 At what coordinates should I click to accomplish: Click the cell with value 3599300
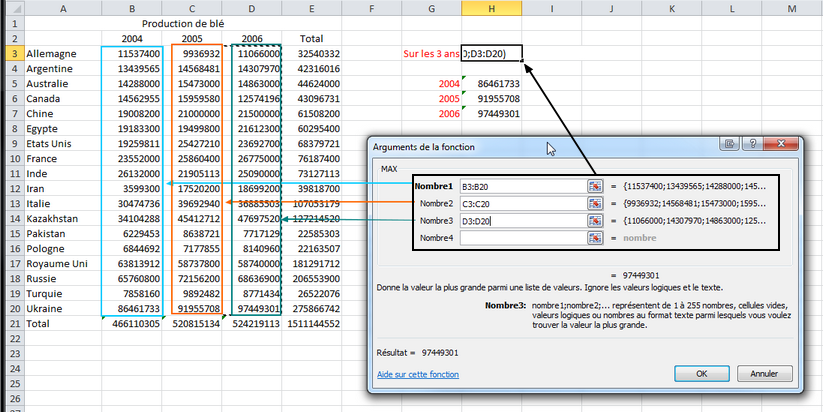pos(132,188)
